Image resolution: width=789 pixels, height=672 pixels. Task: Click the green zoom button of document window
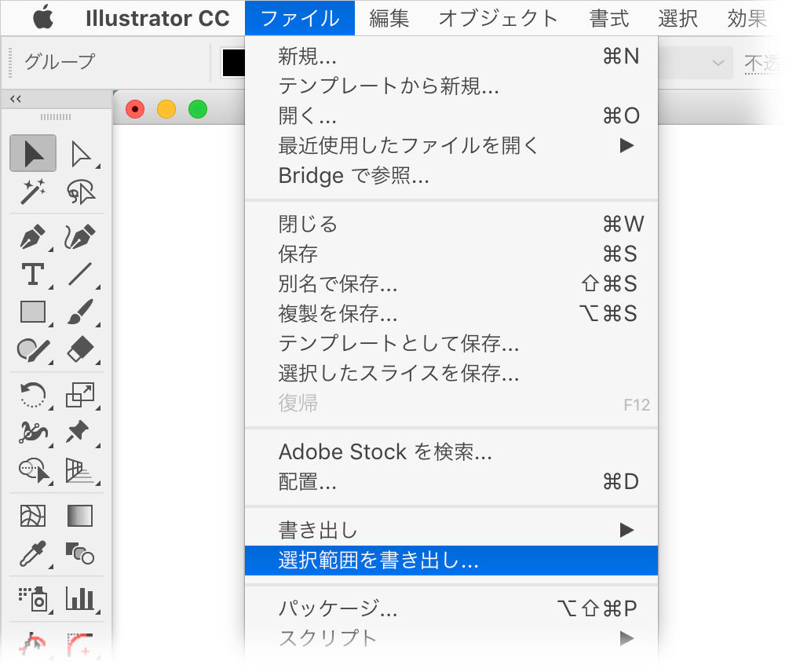[198, 109]
